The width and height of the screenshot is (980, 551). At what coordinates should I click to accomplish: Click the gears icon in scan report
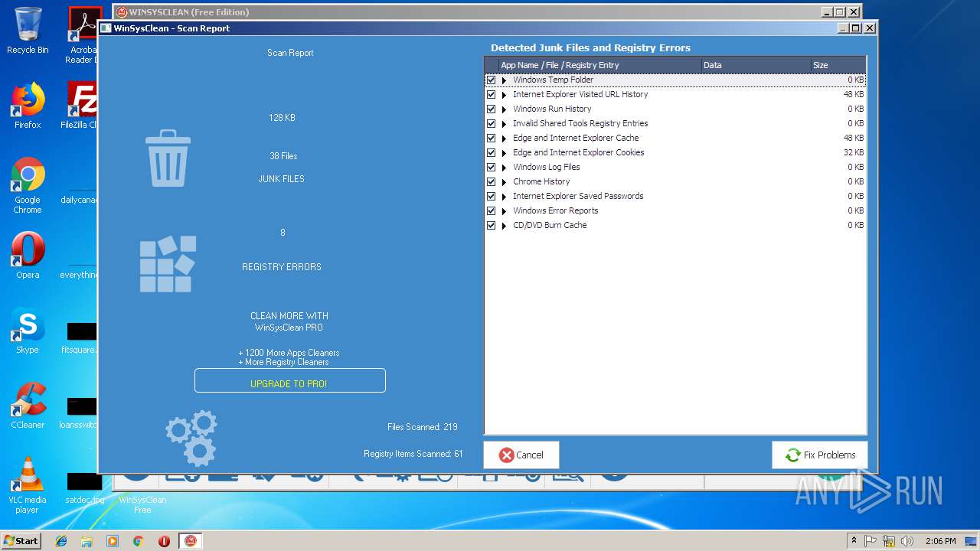(191, 439)
